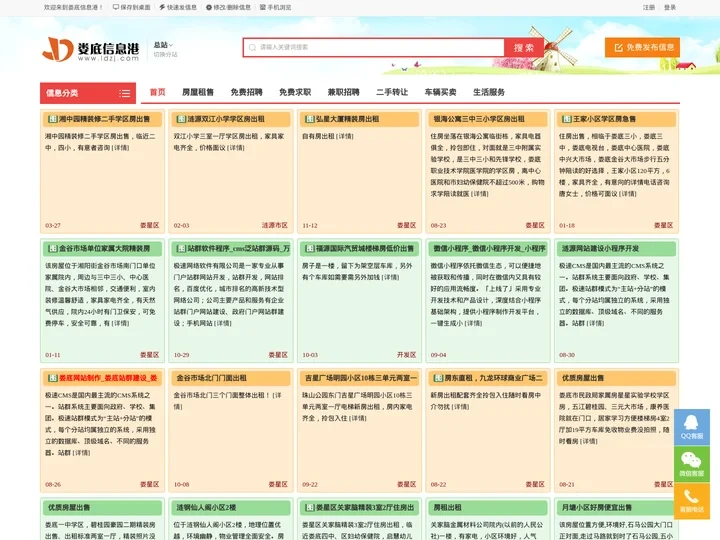Image resolution: width=720 pixels, height=540 pixels.
Task: Open the 金谷市场北门门面出租 listing title
Action: pyautogui.click(x=212, y=378)
